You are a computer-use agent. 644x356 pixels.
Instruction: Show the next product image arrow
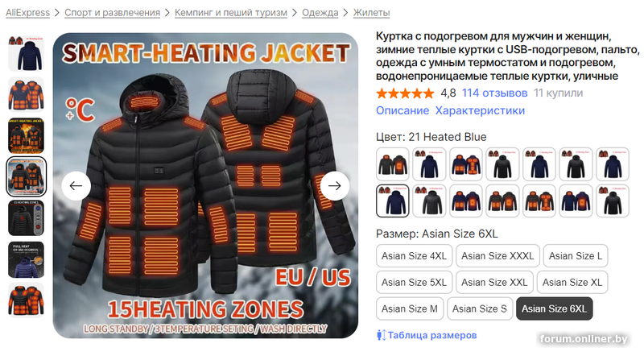pyautogui.click(x=335, y=186)
